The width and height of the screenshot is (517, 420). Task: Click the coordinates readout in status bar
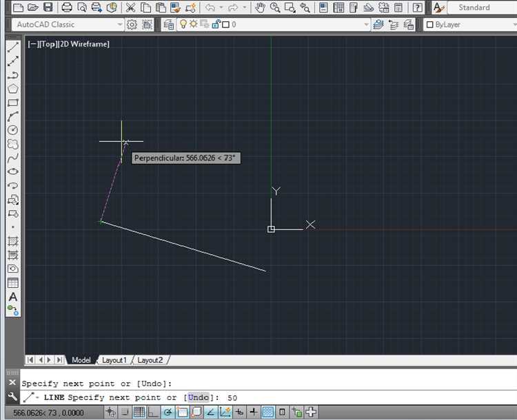pos(48,412)
